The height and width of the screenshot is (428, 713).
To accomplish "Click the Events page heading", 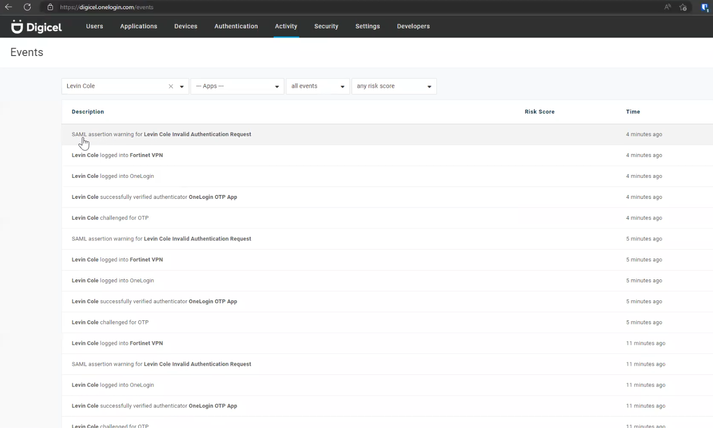I will pyautogui.click(x=27, y=52).
